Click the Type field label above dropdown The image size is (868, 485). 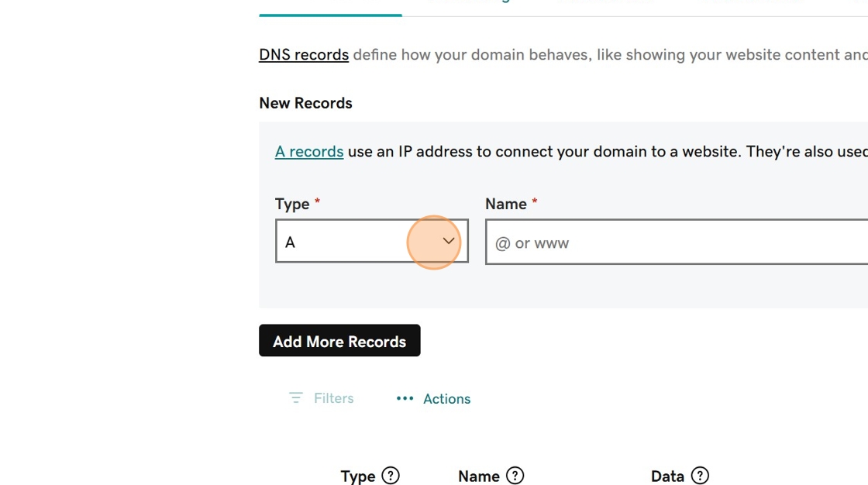(292, 205)
